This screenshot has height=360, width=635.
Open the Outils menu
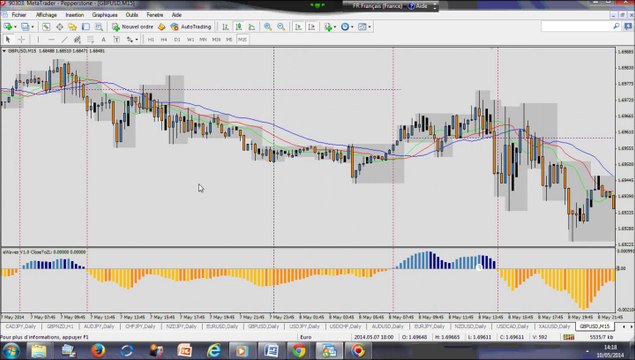pos(132,15)
